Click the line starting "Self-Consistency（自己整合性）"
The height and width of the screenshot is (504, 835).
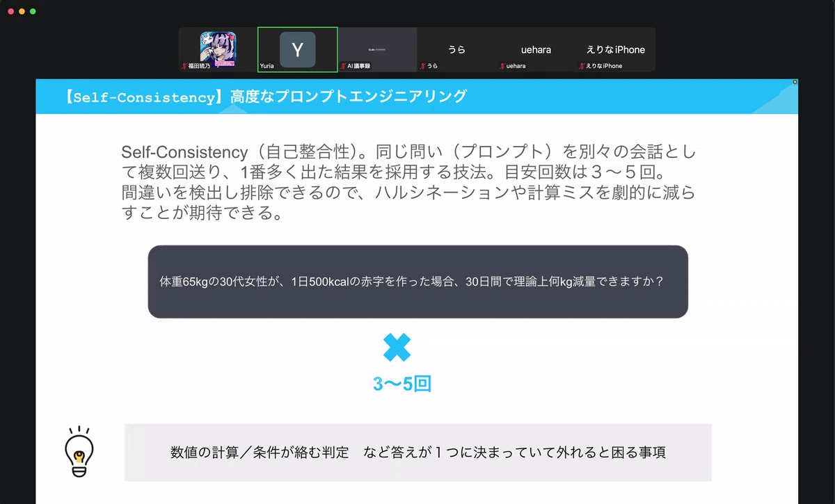tap(408, 152)
